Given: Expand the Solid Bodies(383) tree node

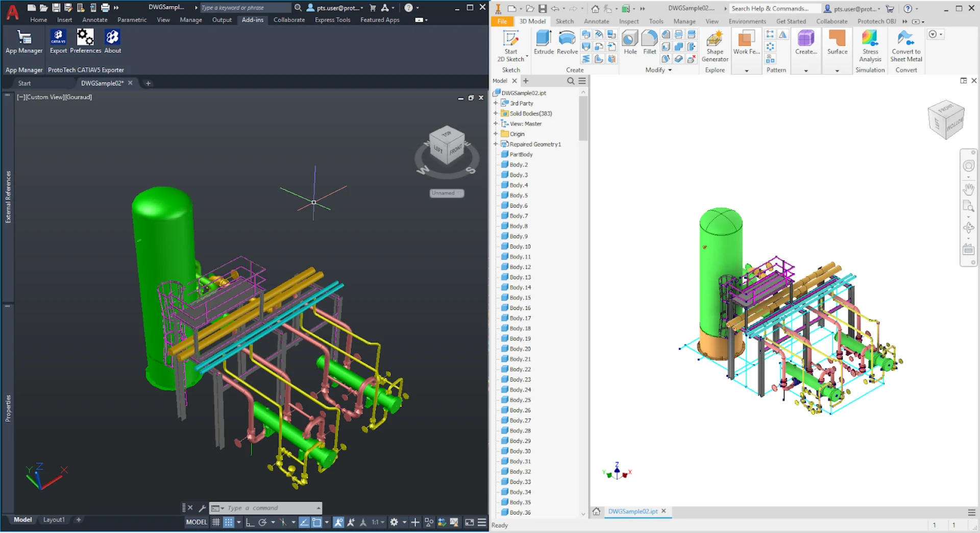Looking at the screenshot, I should (x=495, y=113).
